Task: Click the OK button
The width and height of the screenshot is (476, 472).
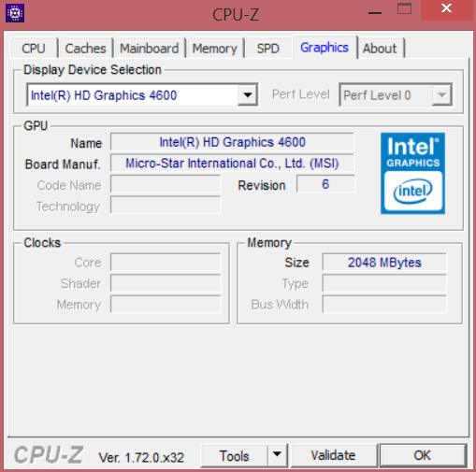Action: tap(423, 456)
